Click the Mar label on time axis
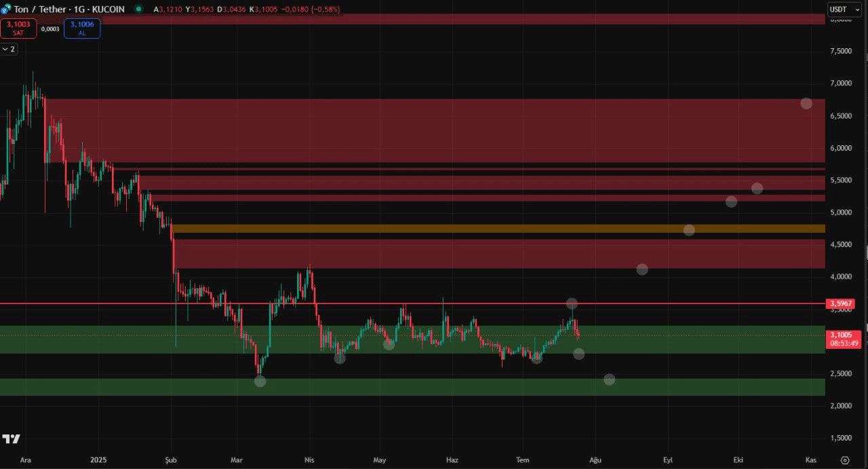Image resolution: width=868 pixels, height=469 pixels. pyautogui.click(x=236, y=460)
